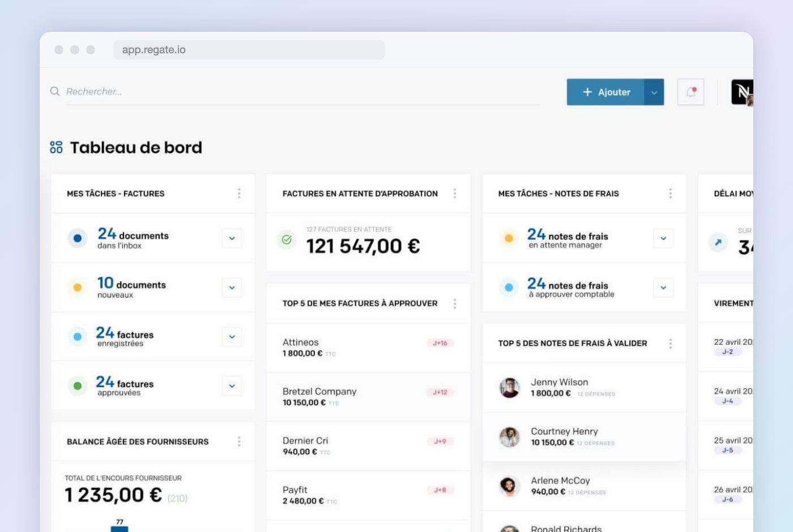793x532 pixels.
Task: Click the J+9 badge on Dernier Cri
Action: pos(440,441)
